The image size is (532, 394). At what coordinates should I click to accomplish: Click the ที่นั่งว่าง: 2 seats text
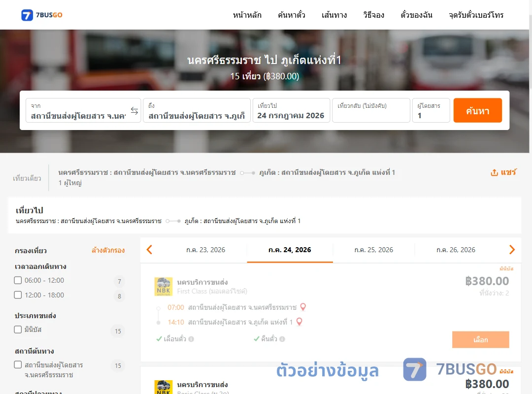pos(494,293)
